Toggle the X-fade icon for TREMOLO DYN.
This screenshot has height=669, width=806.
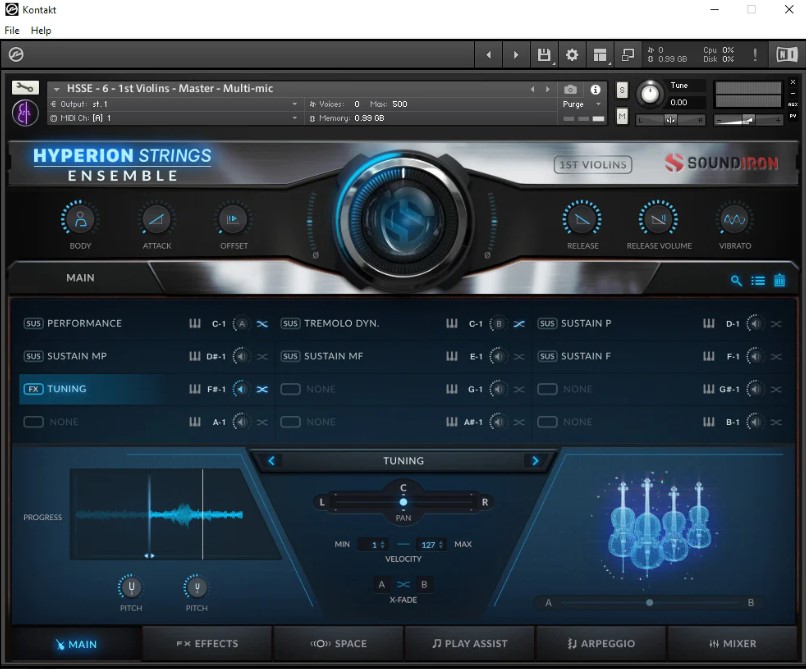pyautogui.click(x=519, y=324)
